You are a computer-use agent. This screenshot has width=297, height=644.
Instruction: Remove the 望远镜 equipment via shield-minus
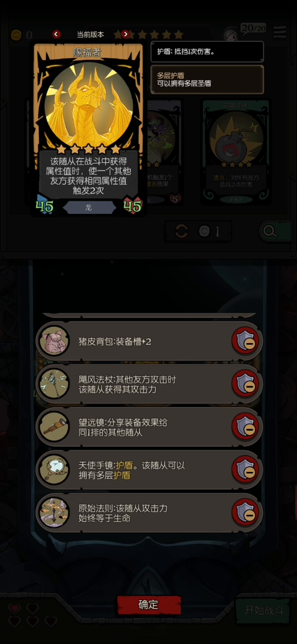tap(245, 427)
